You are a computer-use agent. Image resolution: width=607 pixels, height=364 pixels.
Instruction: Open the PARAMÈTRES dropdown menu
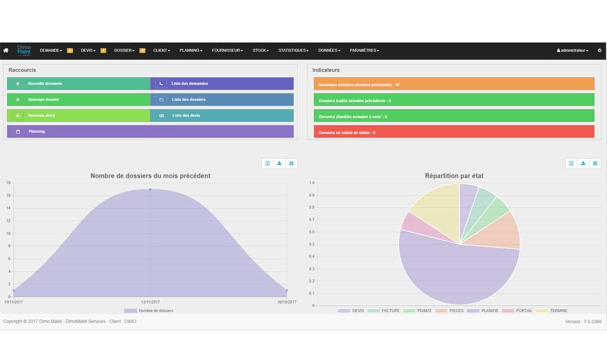tap(365, 51)
